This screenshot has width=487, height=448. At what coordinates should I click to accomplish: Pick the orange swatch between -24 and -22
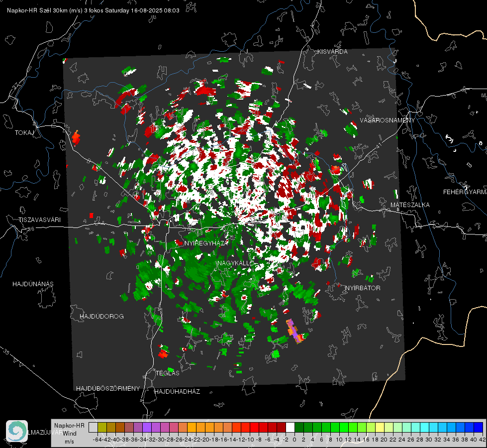coord(192,428)
